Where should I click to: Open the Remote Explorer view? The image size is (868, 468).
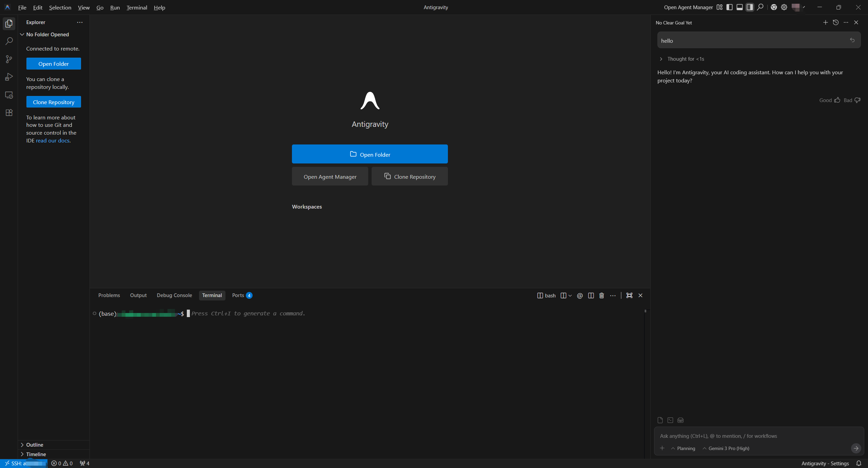pos(9,95)
